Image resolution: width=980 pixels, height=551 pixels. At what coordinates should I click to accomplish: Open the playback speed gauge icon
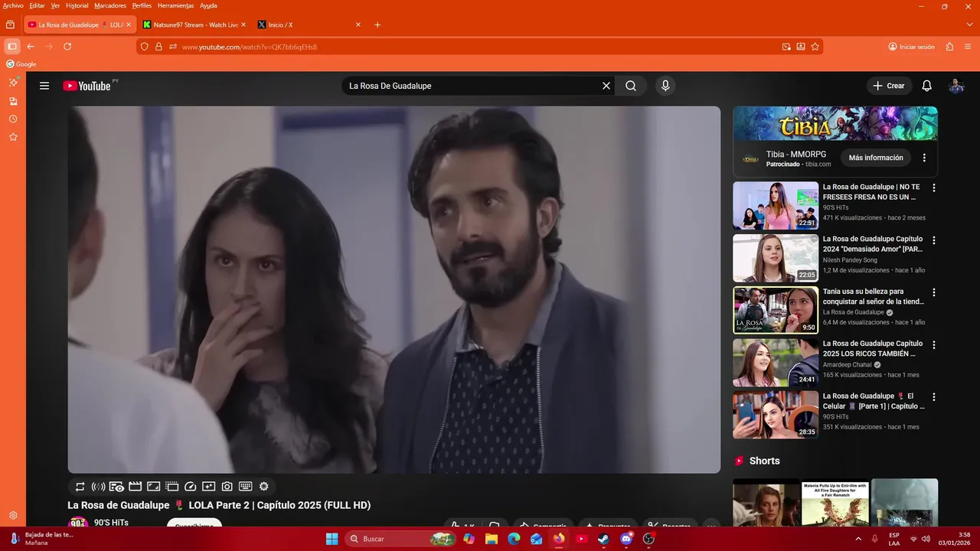coord(191,487)
